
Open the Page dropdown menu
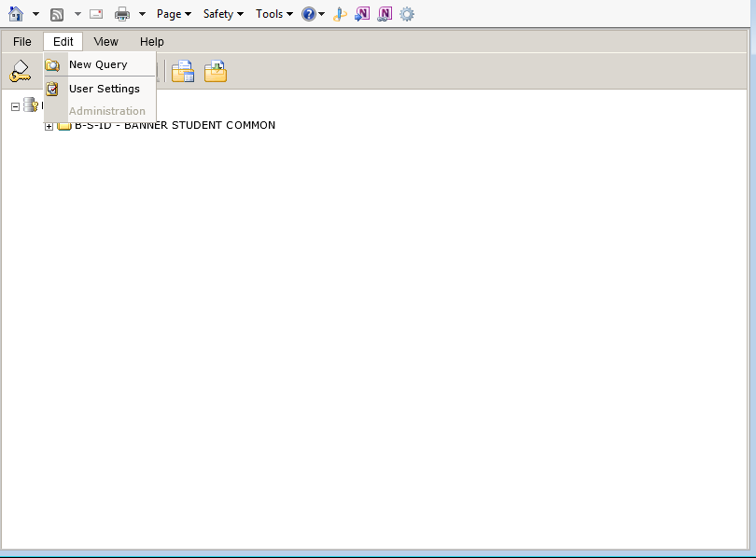[174, 14]
